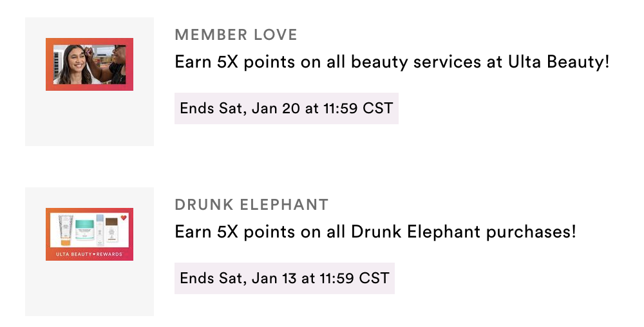Select the DRUNK ELEPHANT brand label
The height and width of the screenshot is (327, 644).
[251, 205]
